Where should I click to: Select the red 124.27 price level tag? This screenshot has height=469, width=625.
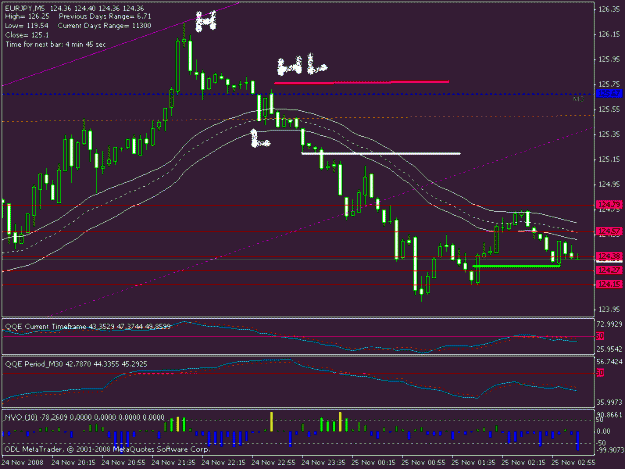609,270
